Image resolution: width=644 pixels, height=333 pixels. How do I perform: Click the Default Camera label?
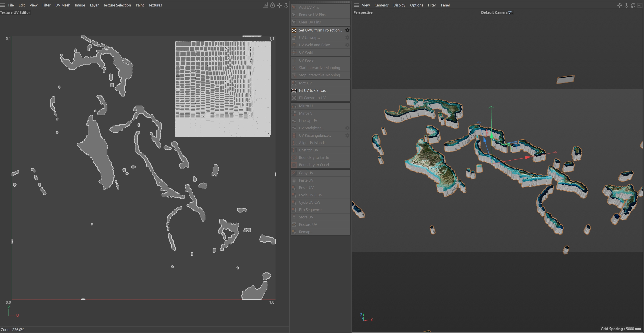(494, 13)
